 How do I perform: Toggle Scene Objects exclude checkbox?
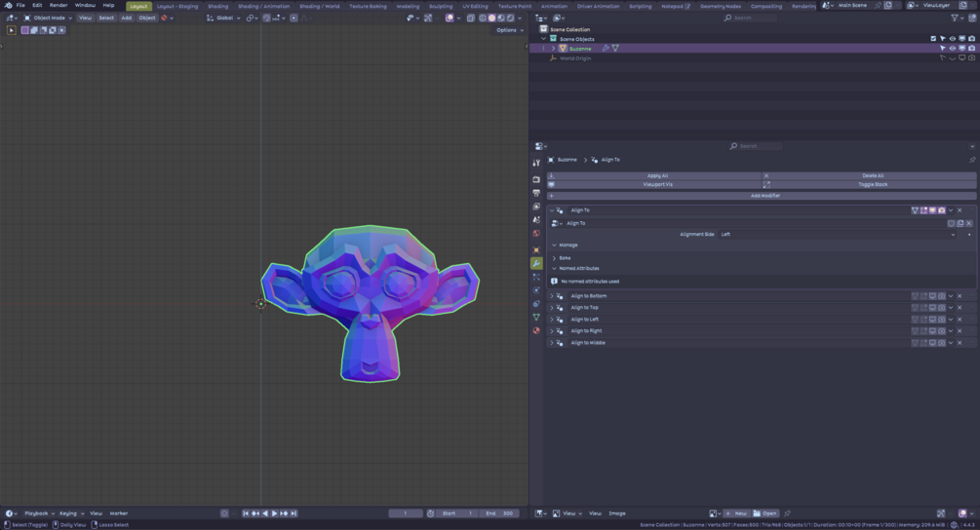(x=933, y=39)
